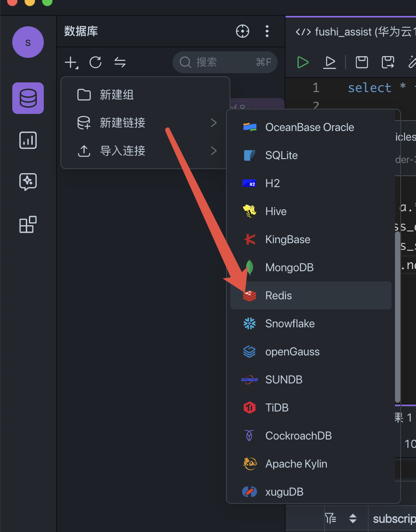This screenshot has width=416, height=532.
Task: Select MongoDB as new connection
Action: [x=311, y=267]
